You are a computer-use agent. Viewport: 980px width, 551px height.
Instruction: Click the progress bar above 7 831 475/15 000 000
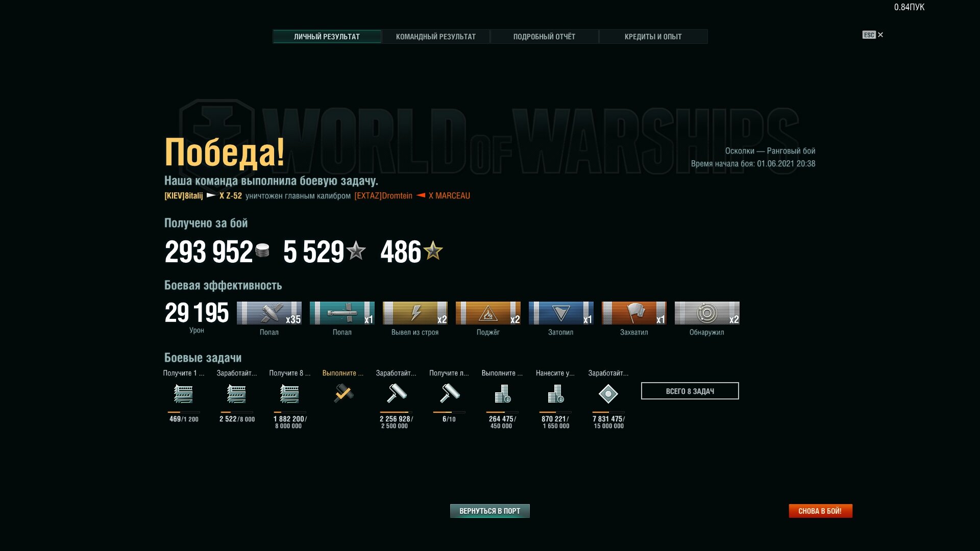(x=608, y=412)
